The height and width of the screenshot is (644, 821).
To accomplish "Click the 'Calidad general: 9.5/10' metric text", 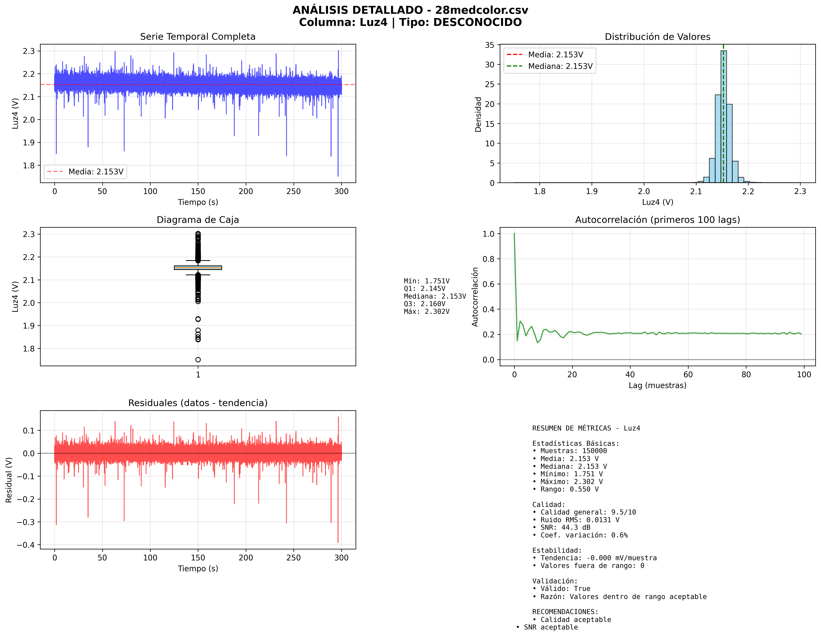I will point(588,512).
